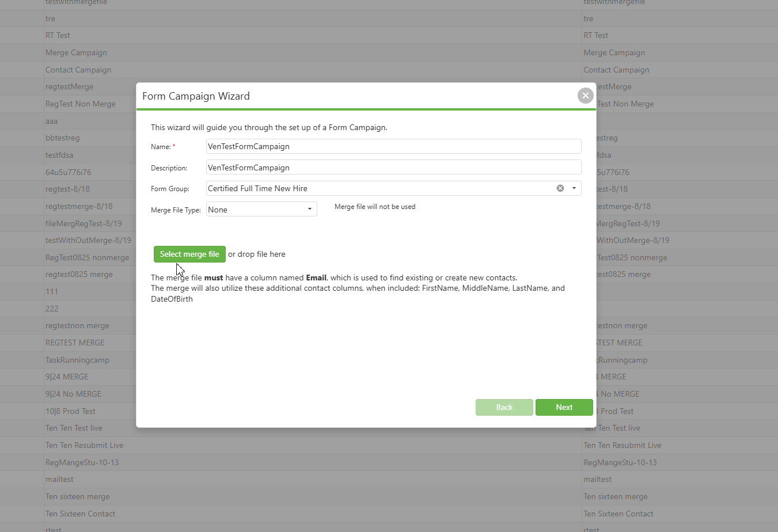Screen dimensions: 778x532
Task: Select '222' row in background list
Action: [x=52, y=309]
